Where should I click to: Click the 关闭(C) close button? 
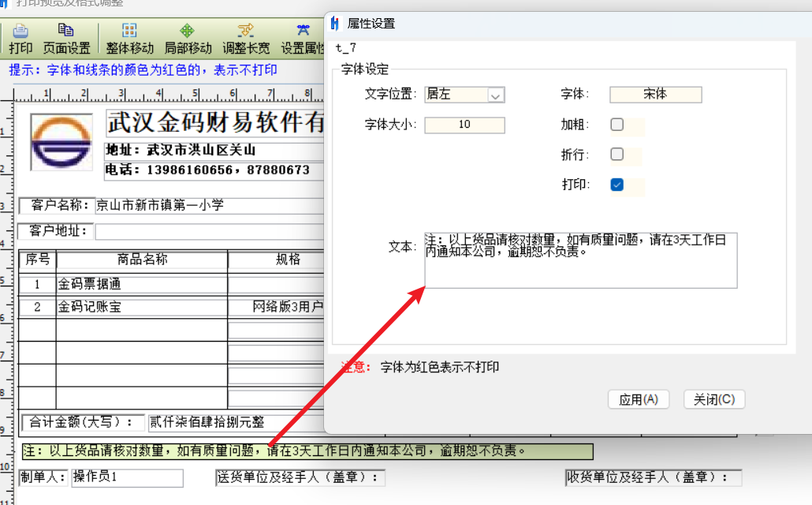click(x=713, y=399)
